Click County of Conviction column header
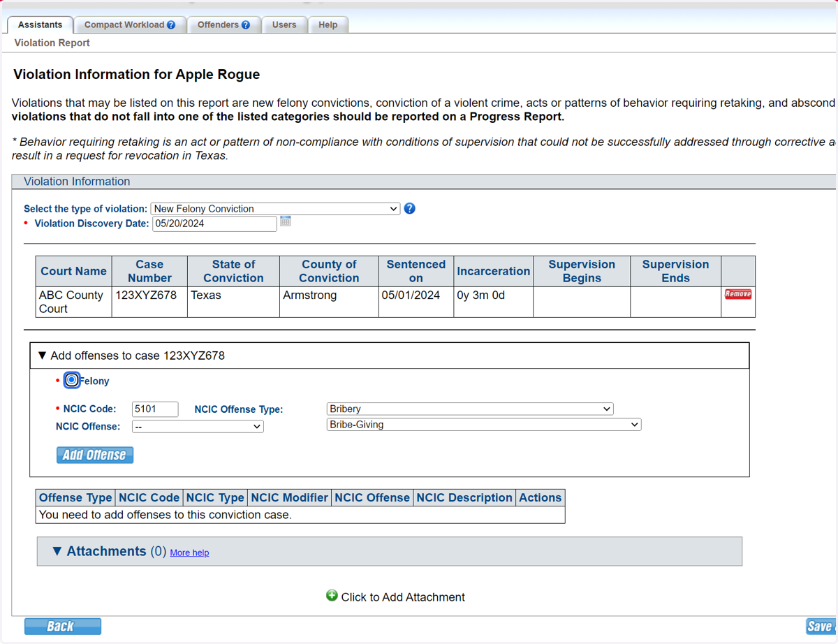 [329, 271]
